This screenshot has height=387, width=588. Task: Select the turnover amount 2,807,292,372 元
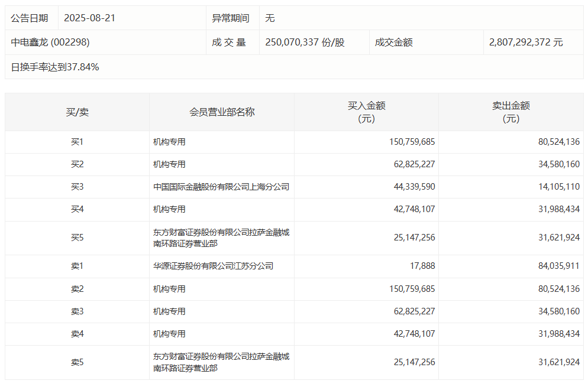click(526, 43)
